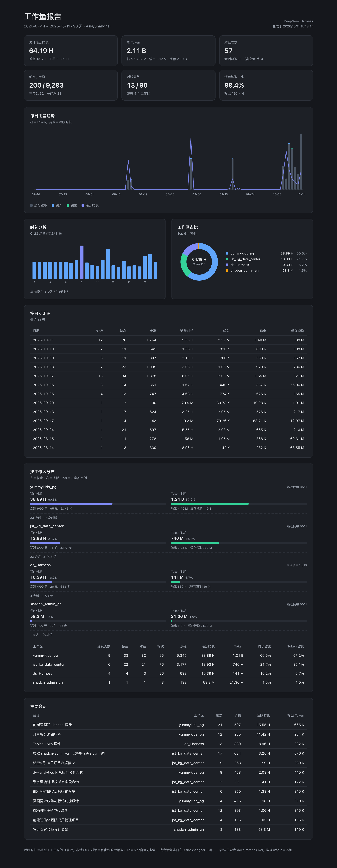Click the Token 占比 column header
Screen dimensions: 337x868
296,646
